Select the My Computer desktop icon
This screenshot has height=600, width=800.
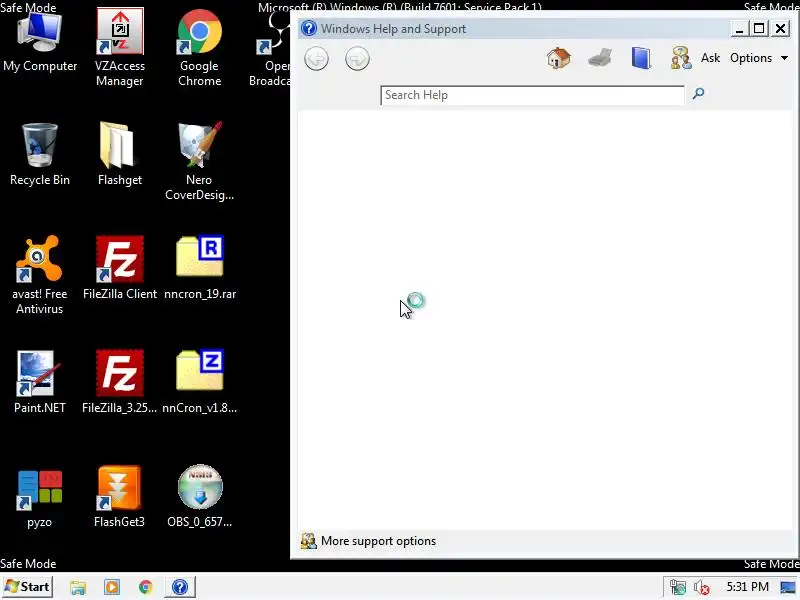click(40, 41)
